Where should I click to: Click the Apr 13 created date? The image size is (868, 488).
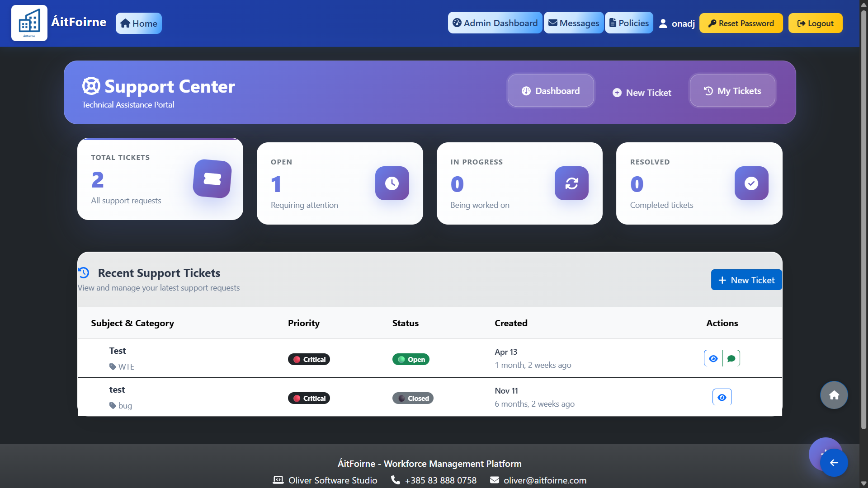506,352
